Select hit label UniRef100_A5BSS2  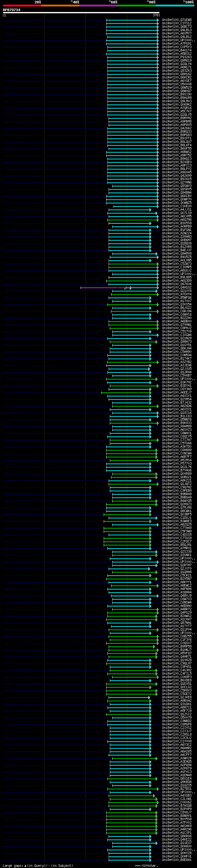[x=177, y=54]
